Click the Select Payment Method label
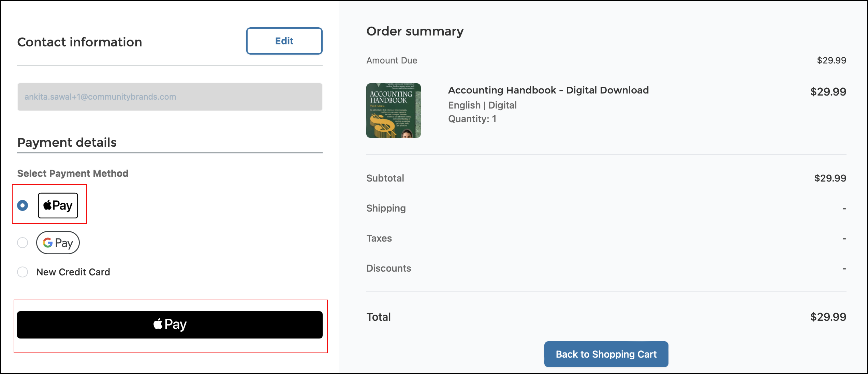868x374 pixels. click(73, 173)
